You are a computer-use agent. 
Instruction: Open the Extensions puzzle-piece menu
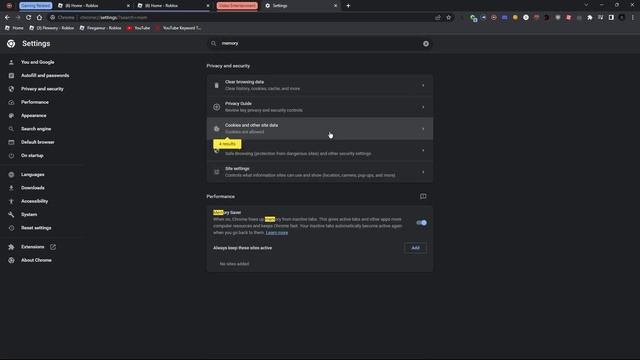(x=590, y=18)
